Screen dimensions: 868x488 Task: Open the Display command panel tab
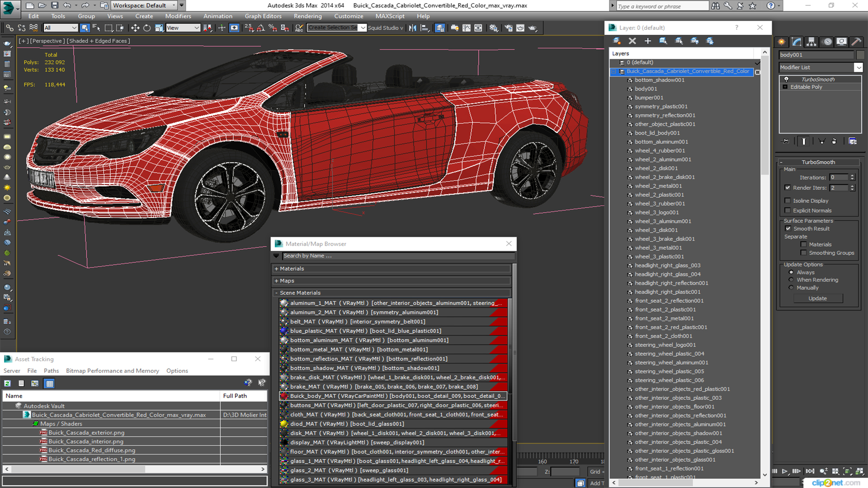(x=841, y=42)
